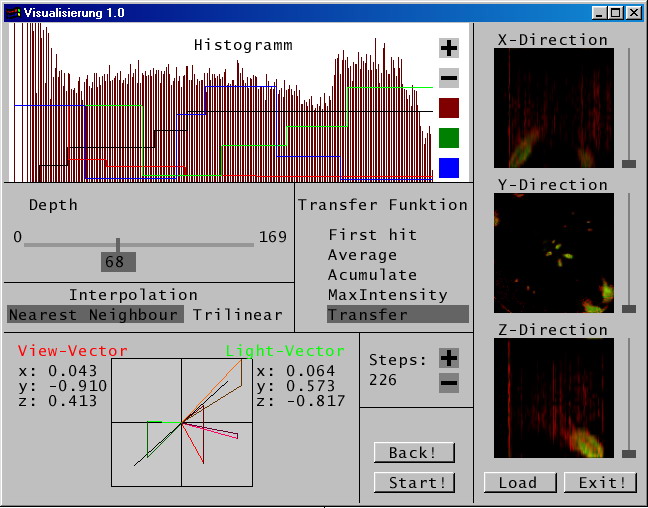Screen dimensions: 648x508
Task: Choose First hit rendering mode
Action: 373,235
